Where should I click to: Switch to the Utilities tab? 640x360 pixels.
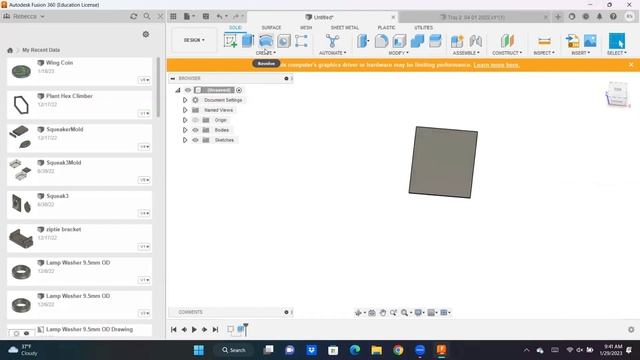(x=424, y=27)
